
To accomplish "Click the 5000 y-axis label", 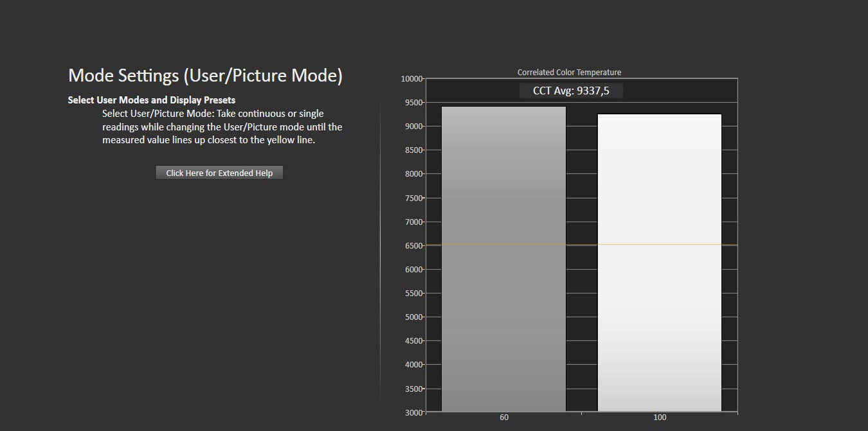I will (x=412, y=317).
